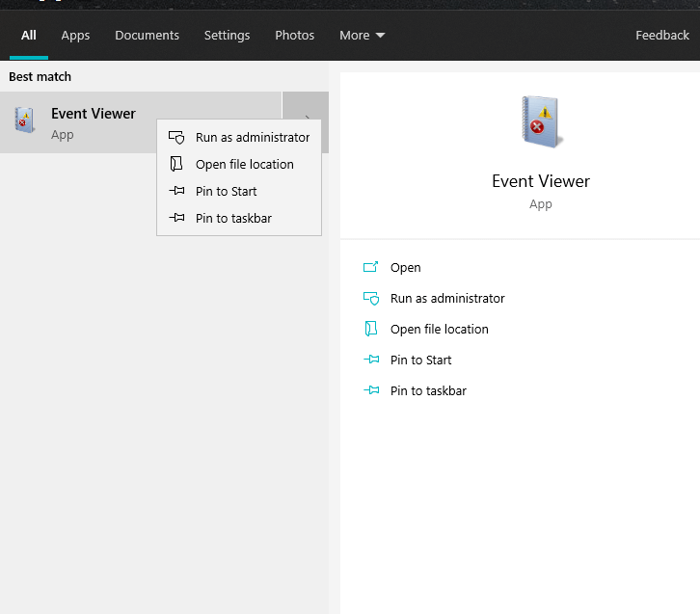Choose Run as administrator in context menu

[x=239, y=138]
